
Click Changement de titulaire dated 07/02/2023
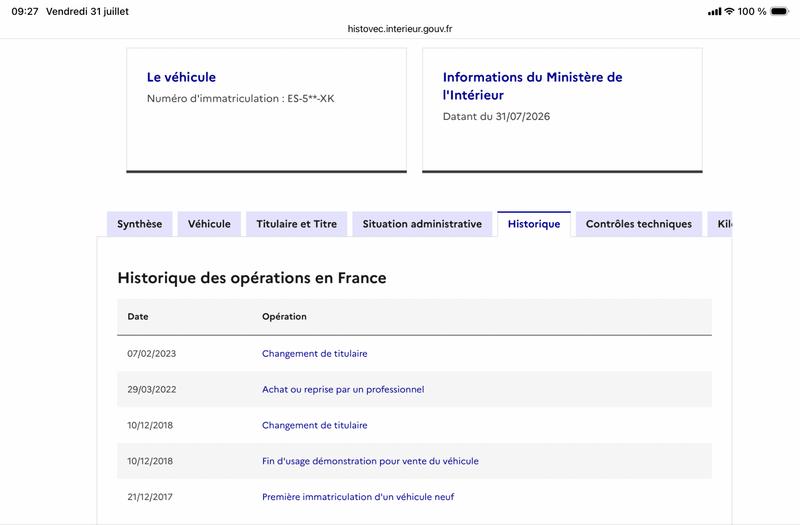point(314,354)
